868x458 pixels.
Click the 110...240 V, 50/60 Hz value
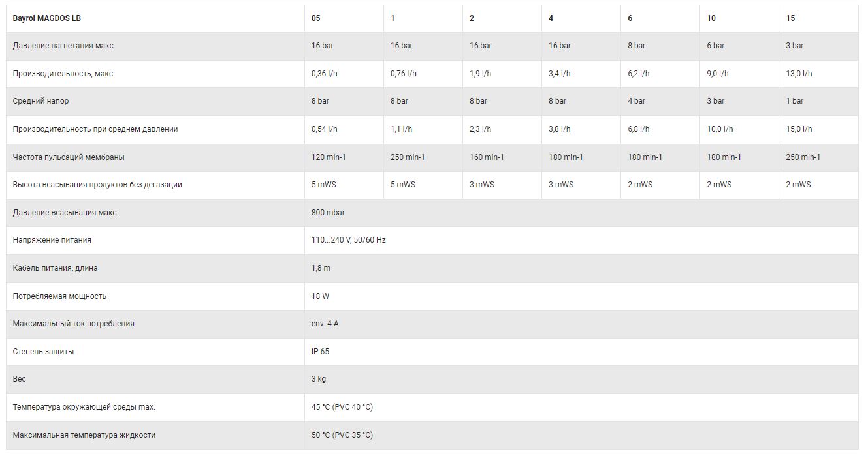coord(349,240)
